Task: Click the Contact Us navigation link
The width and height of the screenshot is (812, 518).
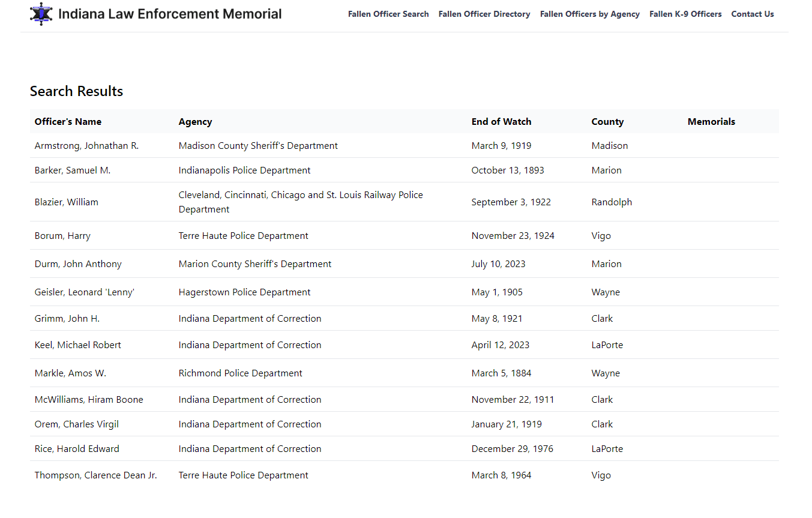Action: click(x=752, y=14)
